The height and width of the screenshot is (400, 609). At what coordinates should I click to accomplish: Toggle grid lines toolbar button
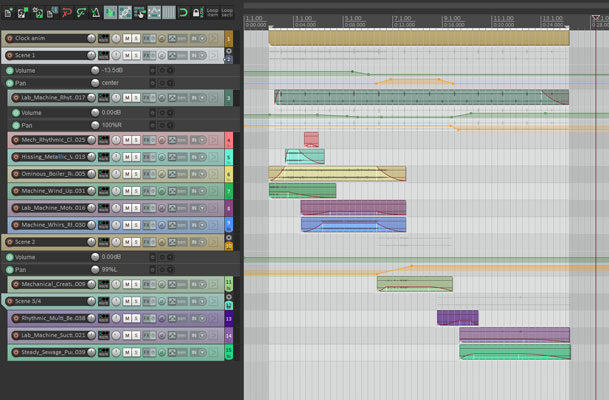pyautogui.click(x=169, y=12)
